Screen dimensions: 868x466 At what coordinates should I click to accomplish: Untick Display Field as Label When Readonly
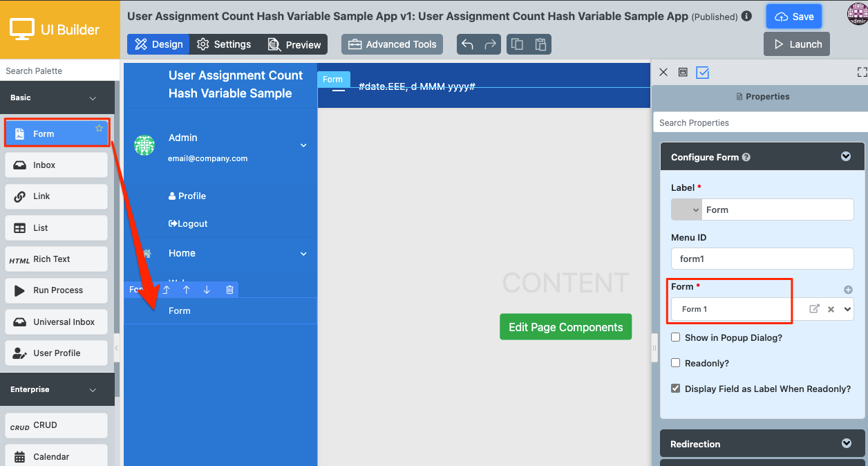[676, 389]
